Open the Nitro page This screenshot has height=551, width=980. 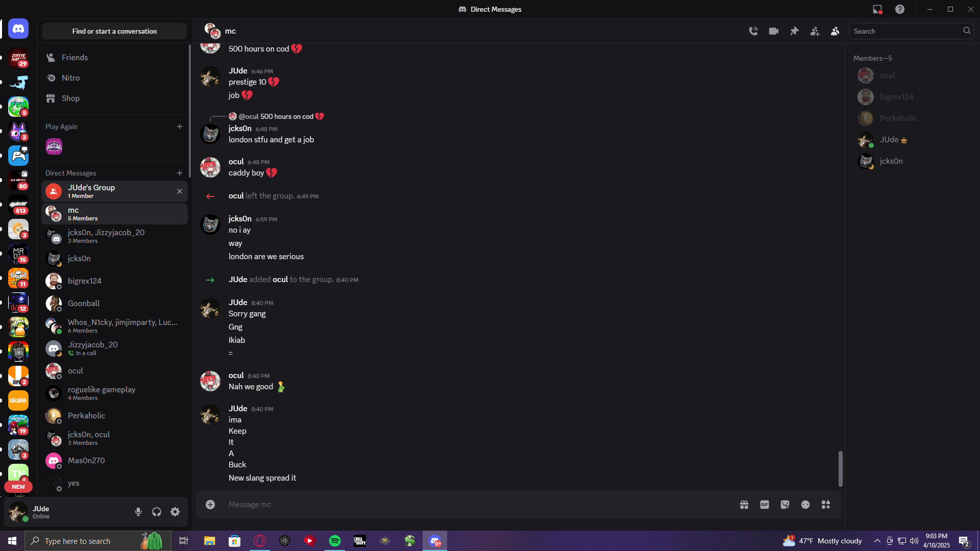70,78
